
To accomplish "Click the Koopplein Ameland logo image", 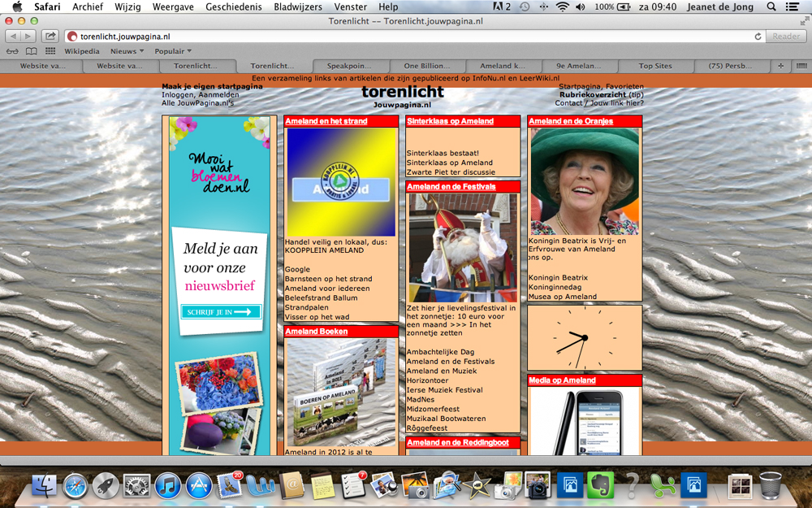I will click(x=341, y=182).
